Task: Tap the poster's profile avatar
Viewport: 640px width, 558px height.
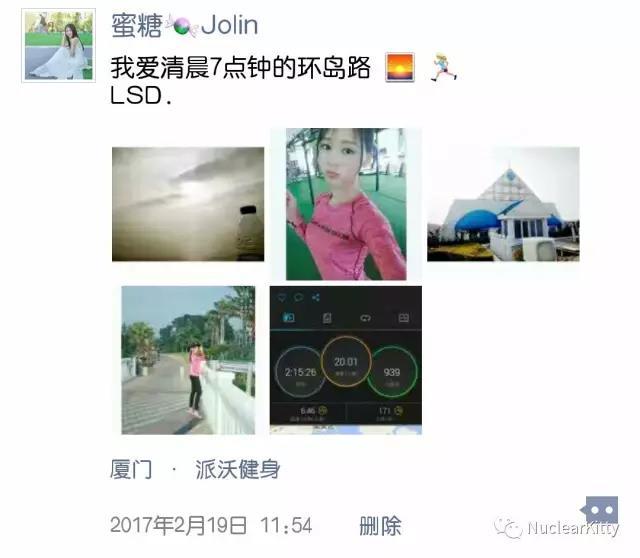Action: [x=58, y=45]
